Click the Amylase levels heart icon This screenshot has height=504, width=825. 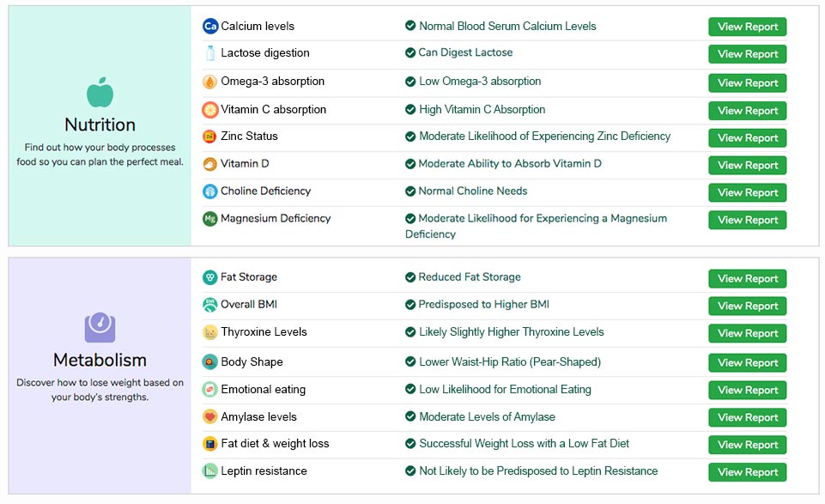pyautogui.click(x=210, y=416)
